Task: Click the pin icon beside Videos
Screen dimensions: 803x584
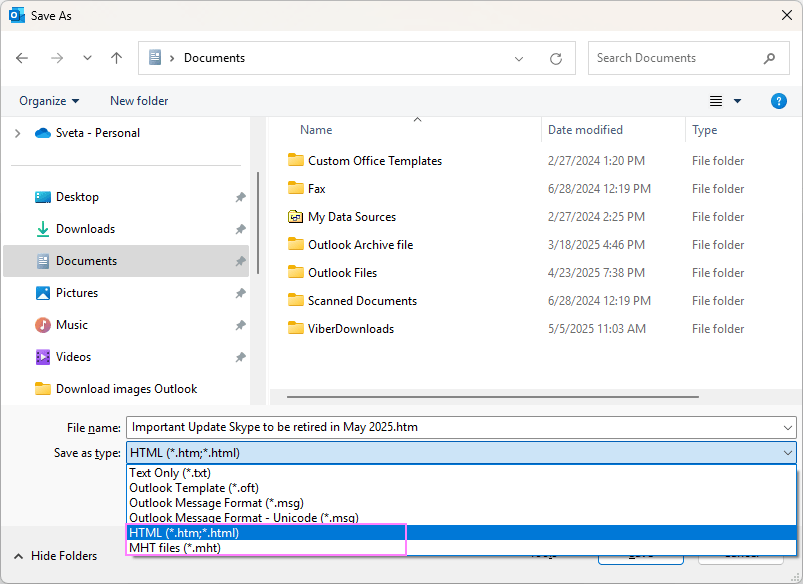Action: (240, 357)
